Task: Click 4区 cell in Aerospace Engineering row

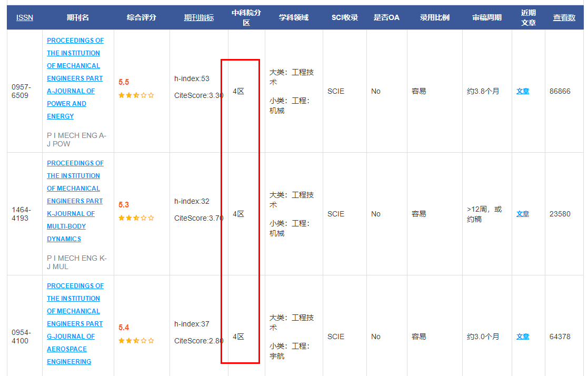Action: [x=238, y=337]
